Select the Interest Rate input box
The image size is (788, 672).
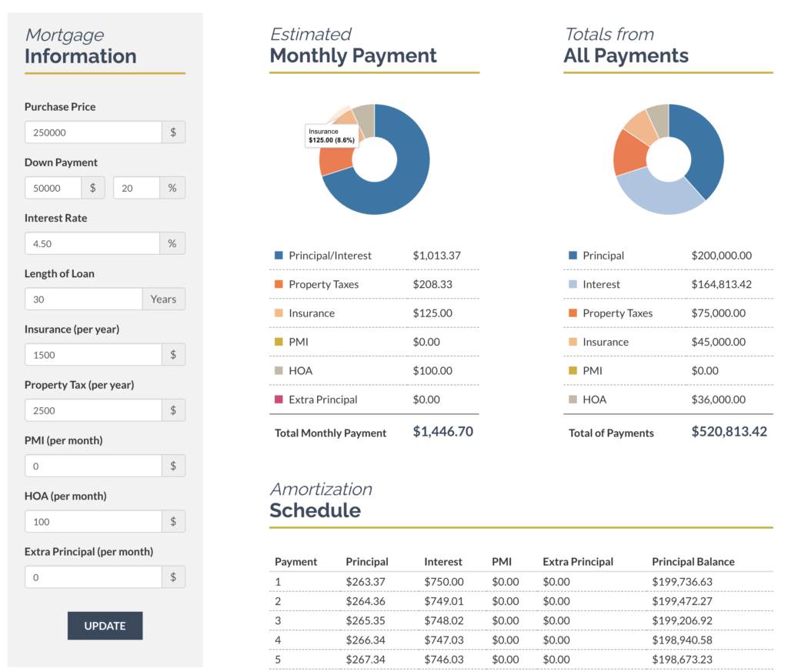coord(93,243)
